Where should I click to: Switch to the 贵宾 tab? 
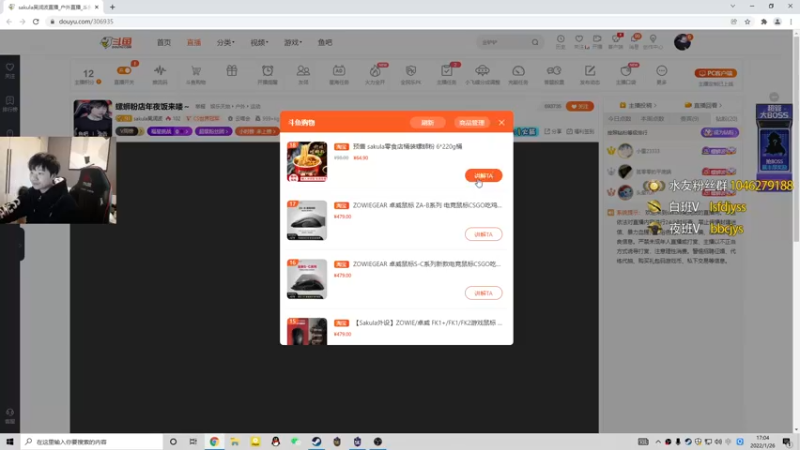pyautogui.click(x=689, y=118)
